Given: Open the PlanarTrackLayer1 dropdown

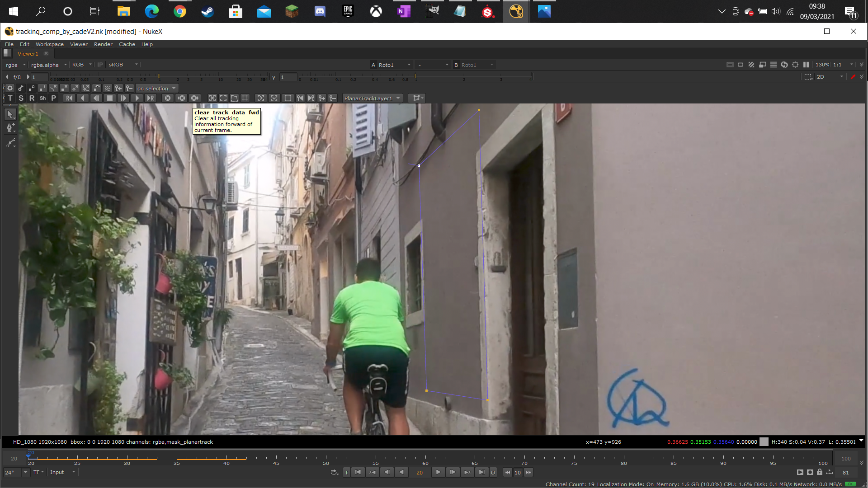Looking at the screenshot, I should (372, 98).
